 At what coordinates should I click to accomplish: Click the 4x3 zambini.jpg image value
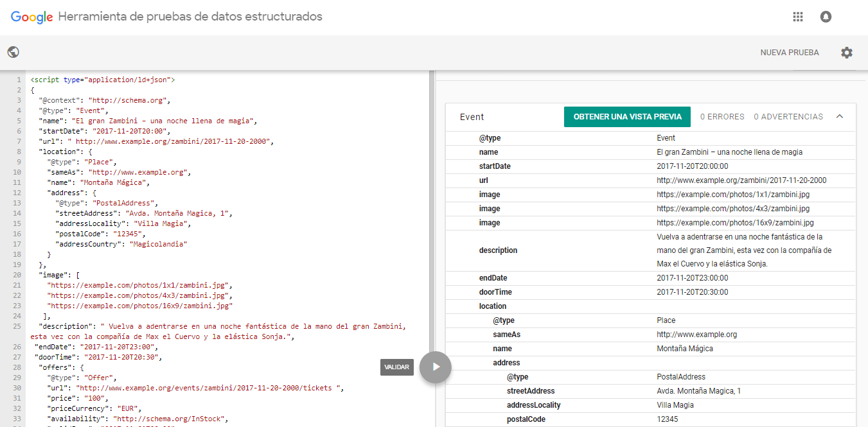pyautogui.click(x=733, y=209)
